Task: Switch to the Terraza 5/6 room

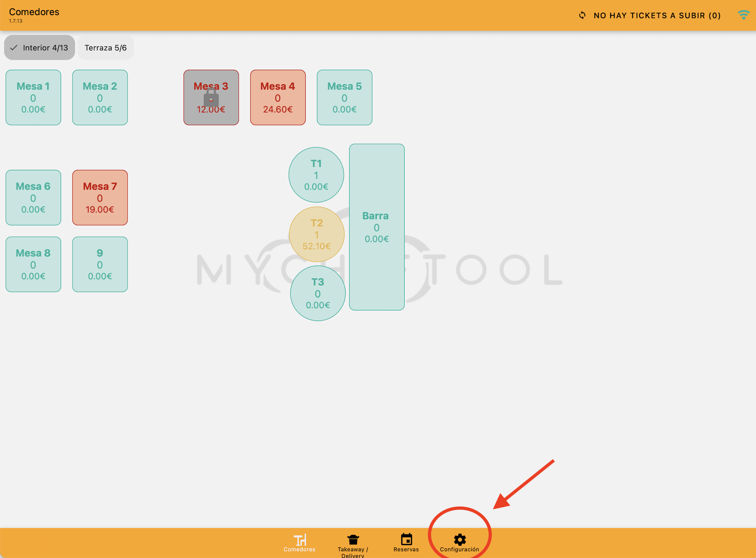Action: tap(106, 48)
